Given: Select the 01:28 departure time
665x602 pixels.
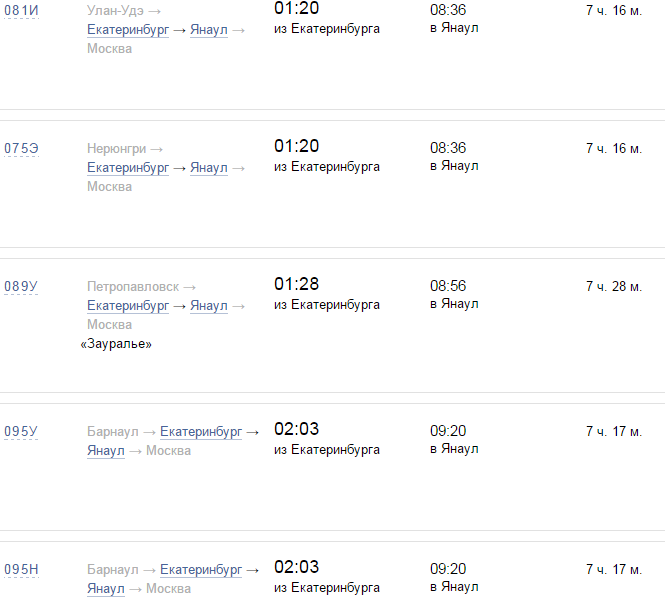Looking at the screenshot, I should (296, 284).
